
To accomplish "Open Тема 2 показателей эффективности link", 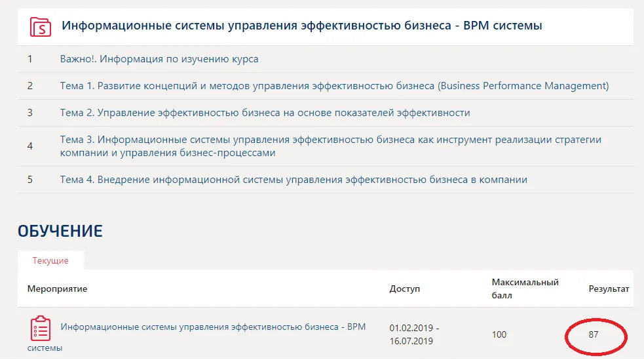I will 265,113.
